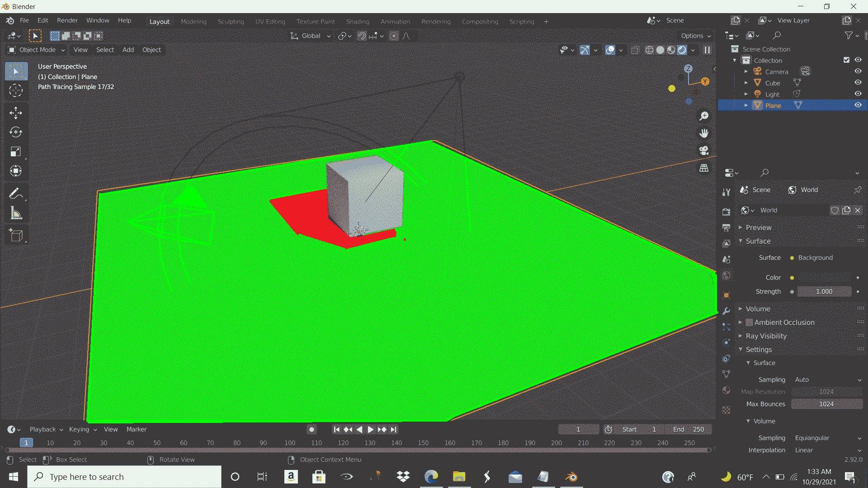Toggle viewport overlays
868x488 pixels.
coord(610,50)
